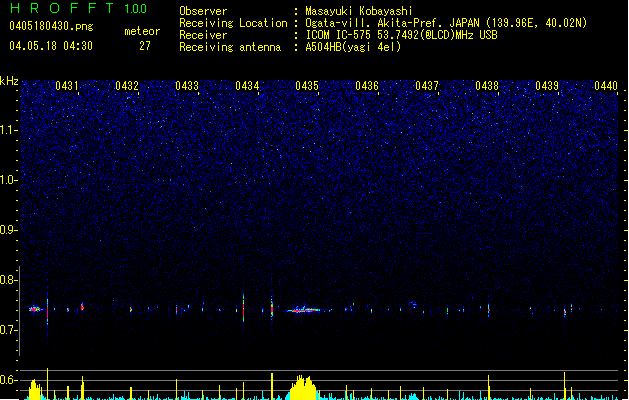This screenshot has width=629, height=400.
Task: Click the 1.0 kHz axis label
Action: tap(9, 180)
